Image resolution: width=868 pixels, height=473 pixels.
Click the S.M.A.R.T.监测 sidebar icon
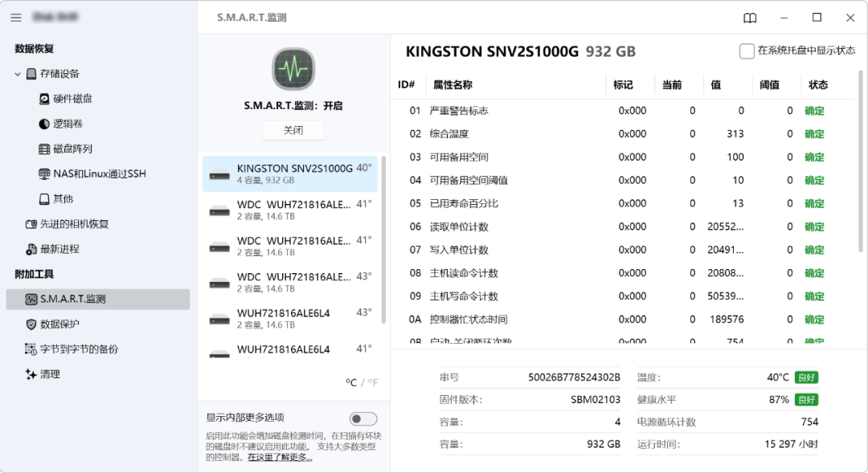(31, 300)
